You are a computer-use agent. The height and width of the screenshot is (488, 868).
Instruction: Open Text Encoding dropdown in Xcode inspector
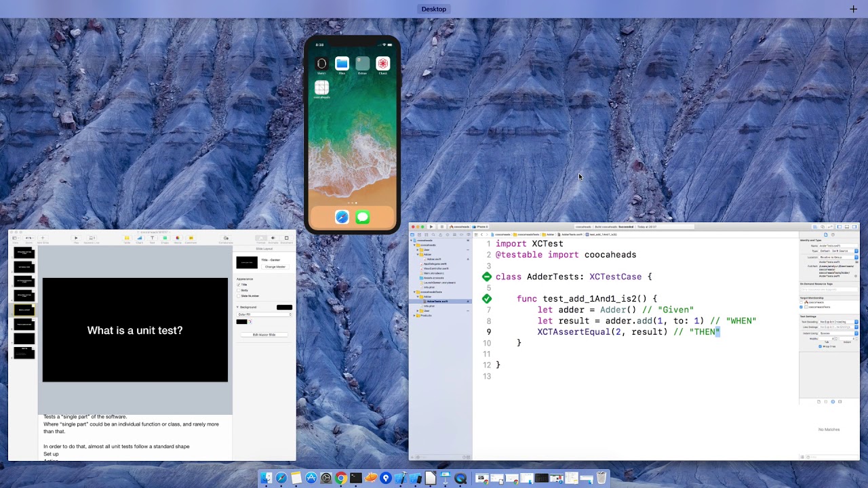coord(838,322)
